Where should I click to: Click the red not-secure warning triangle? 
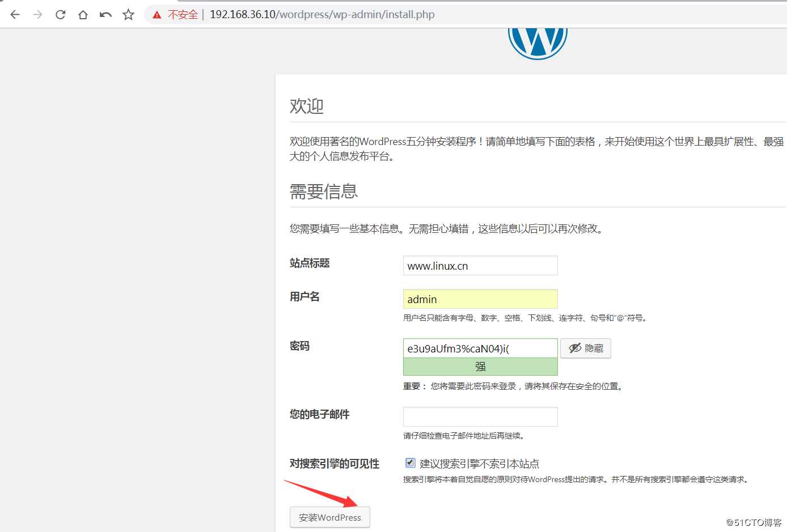(x=157, y=15)
